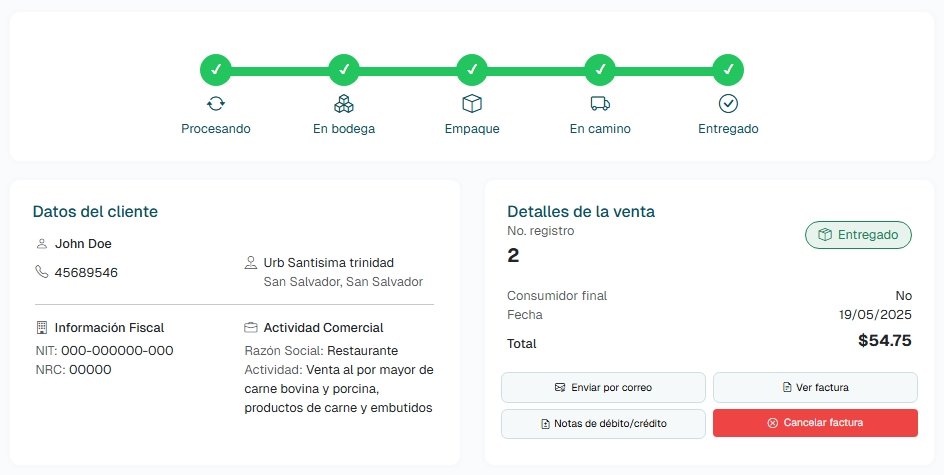Open the invoice with Ver factura
Viewport: 944px width, 475px height.
click(815, 387)
